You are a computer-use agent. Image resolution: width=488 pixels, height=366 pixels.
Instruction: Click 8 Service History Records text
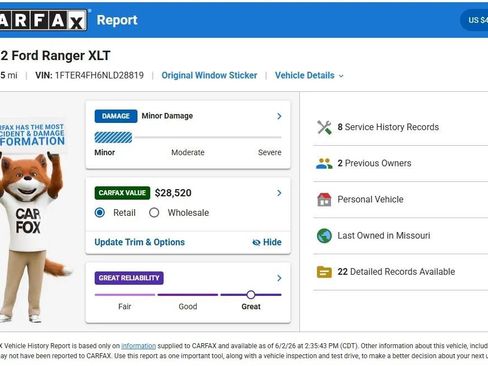[388, 127]
